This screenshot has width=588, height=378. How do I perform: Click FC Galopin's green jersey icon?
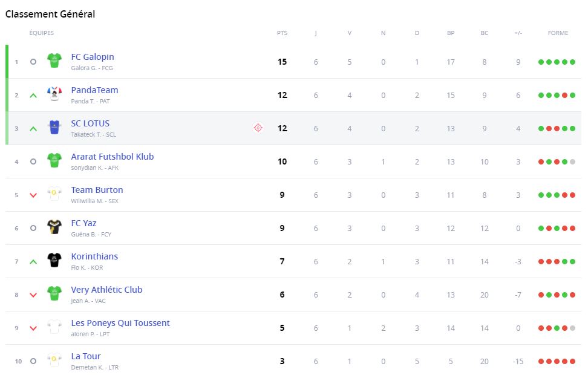coord(54,61)
